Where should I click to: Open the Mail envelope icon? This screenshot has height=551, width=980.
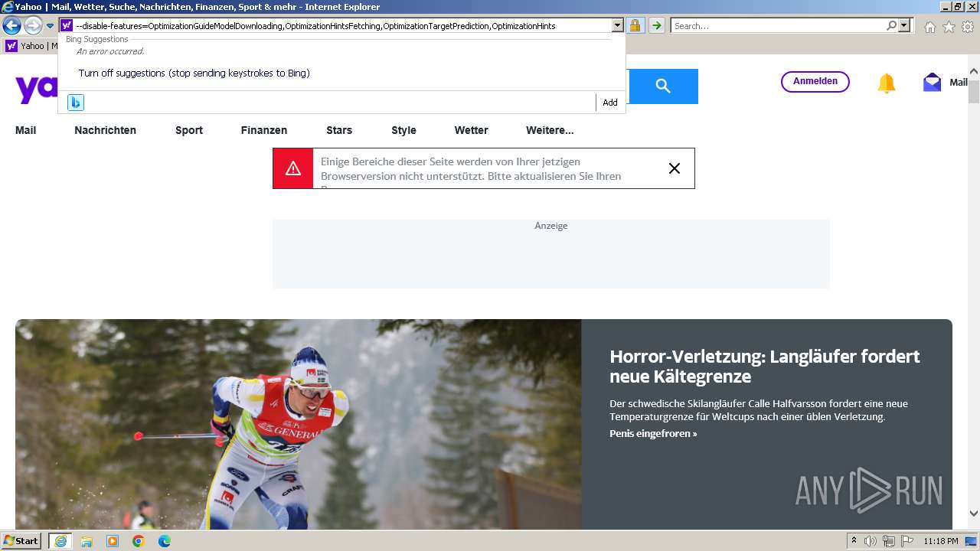click(932, 82)
